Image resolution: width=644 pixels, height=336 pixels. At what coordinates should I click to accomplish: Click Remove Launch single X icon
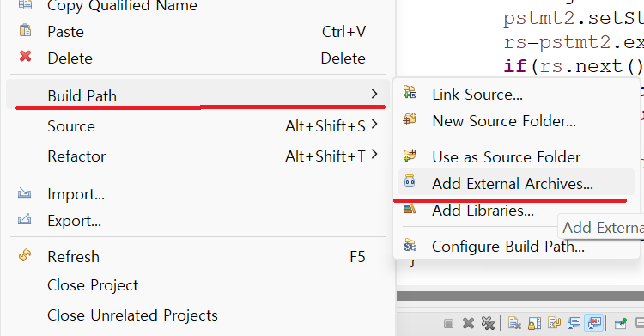[x=468, y=324]
